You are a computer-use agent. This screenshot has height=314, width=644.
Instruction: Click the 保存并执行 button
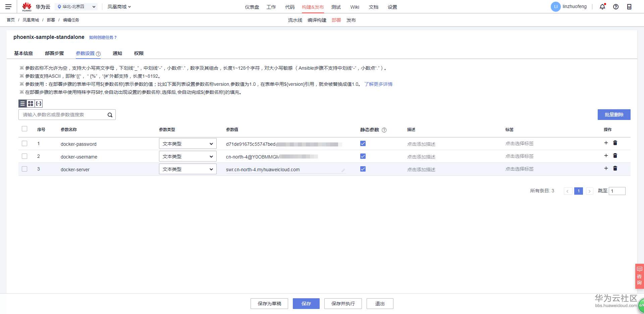(343, 304)
